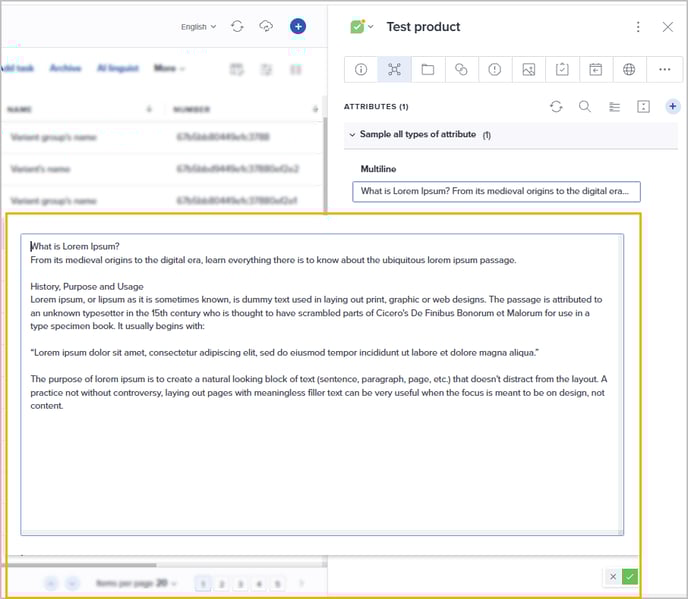Open the Test product kebab menu
688x599 pixels.
(638, 27)
